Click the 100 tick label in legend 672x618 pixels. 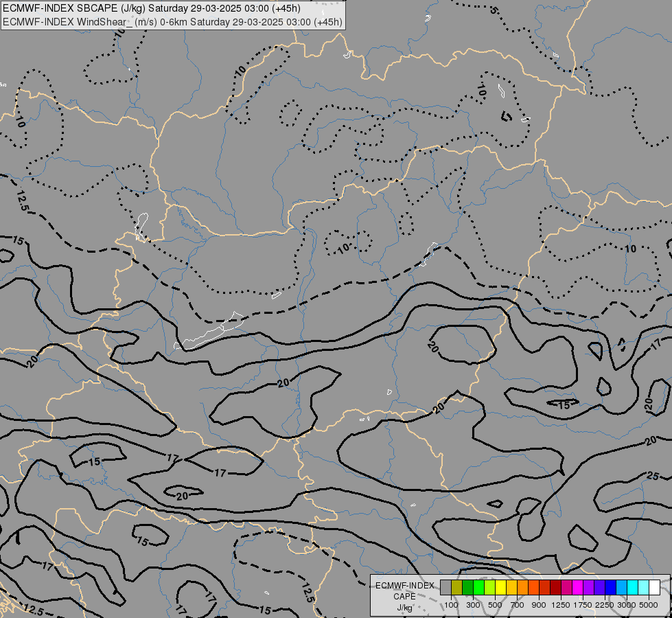click(x=451, y=605)
